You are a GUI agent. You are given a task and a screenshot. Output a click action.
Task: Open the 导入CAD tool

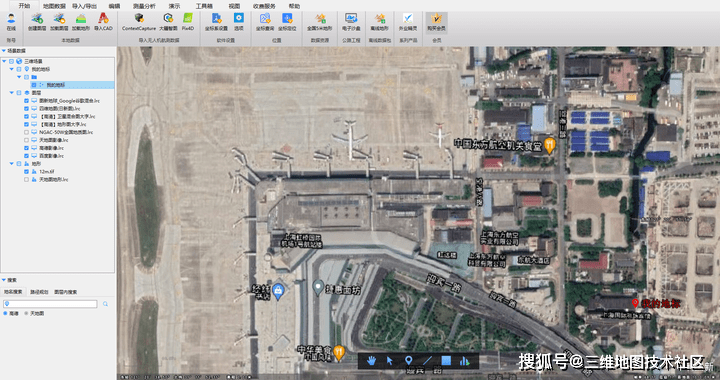pos(103,22)
